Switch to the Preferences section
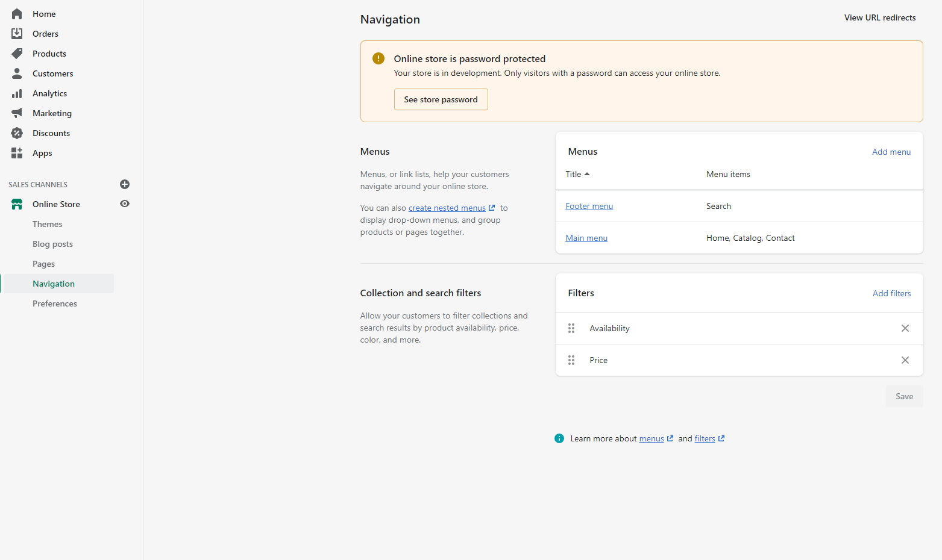The width and height of the screenshot is (942, 560). (x=55, y=303)
